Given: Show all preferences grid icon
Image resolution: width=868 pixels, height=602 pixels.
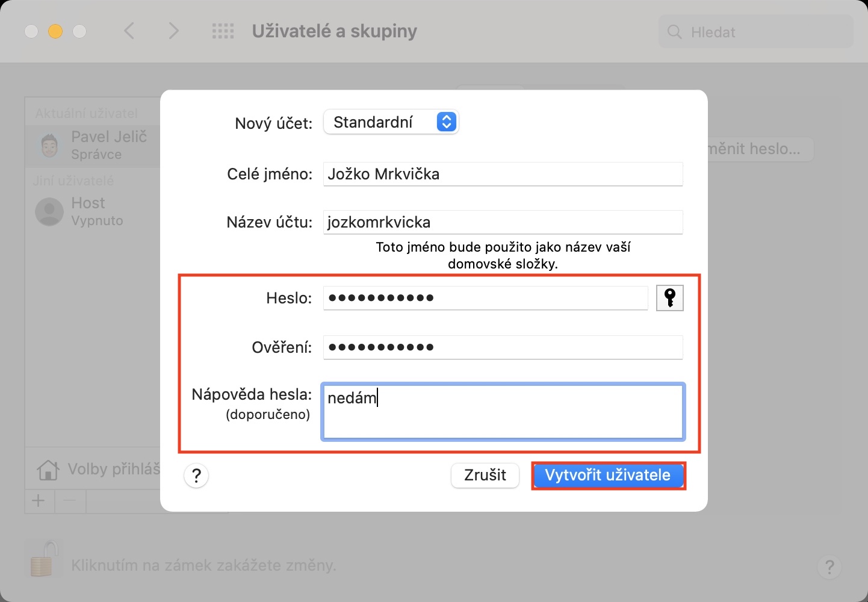Looking at the screenshot, I should click(223, 31).
